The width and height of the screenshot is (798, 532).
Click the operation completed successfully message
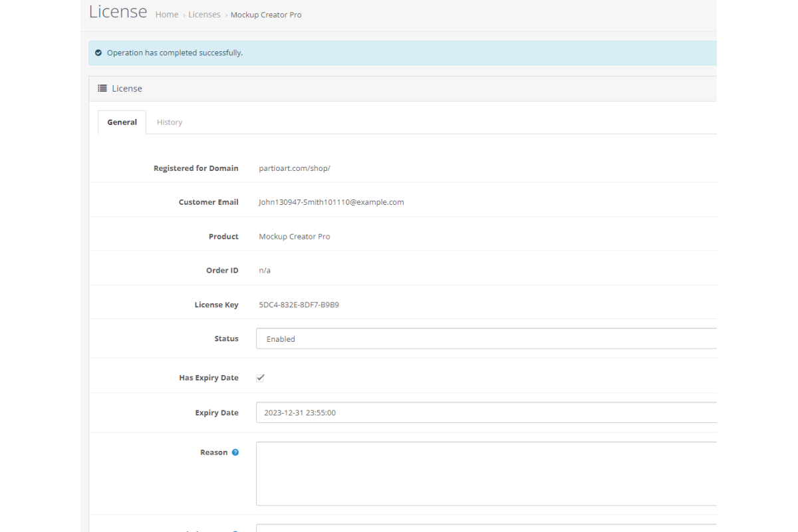pyautogui.click(x=174, y=53)
